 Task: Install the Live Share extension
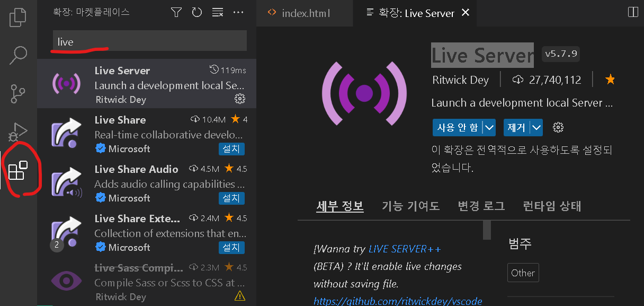pos(231,148)
